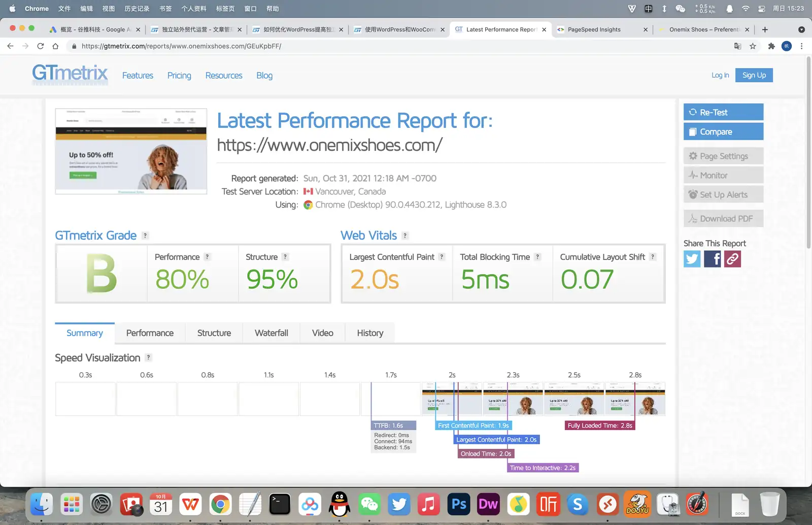This screenshot has height=525, width=812.
Task: Open the Waterfall tab
Action: (x=272, y=333)
